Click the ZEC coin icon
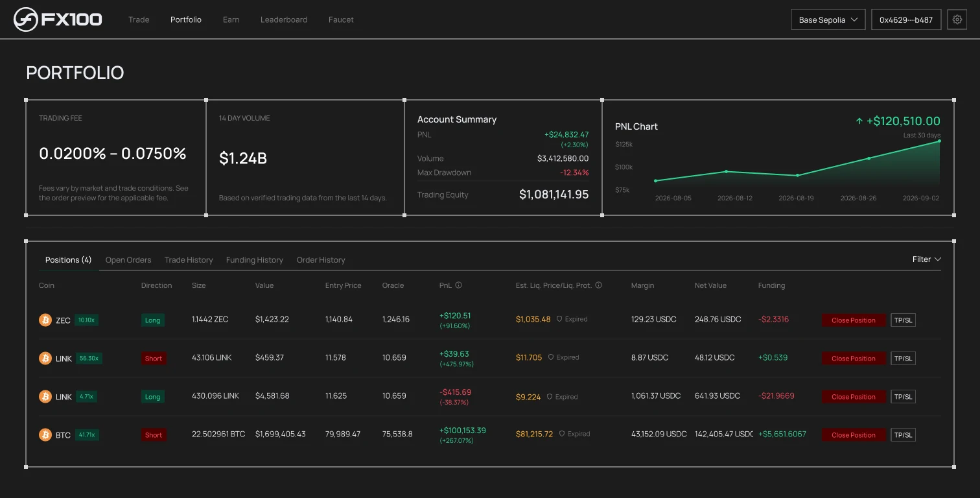Viewport: 980px width, 498px height. tap(45, 320)
